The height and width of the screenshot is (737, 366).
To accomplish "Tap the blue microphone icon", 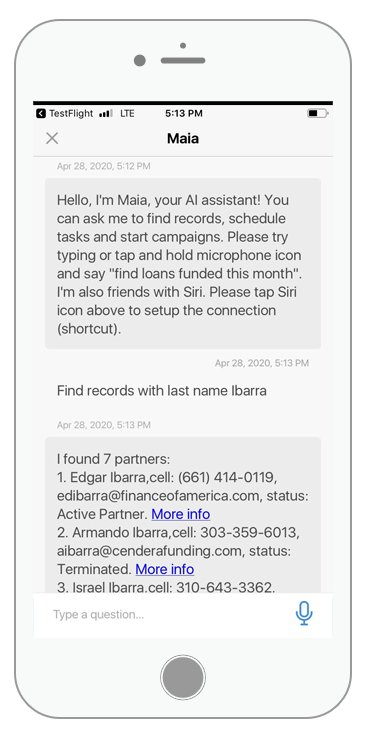I will pos(304,613).
